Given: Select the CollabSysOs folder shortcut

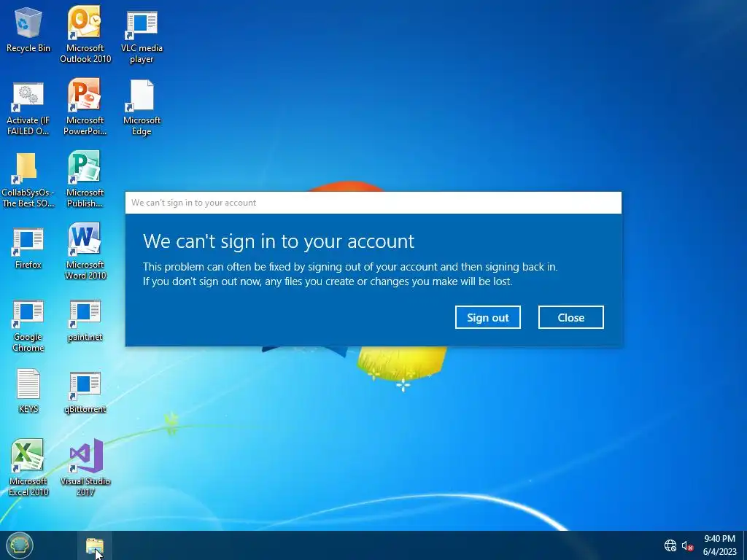Looking at the screenshot, I should [28, 181].
